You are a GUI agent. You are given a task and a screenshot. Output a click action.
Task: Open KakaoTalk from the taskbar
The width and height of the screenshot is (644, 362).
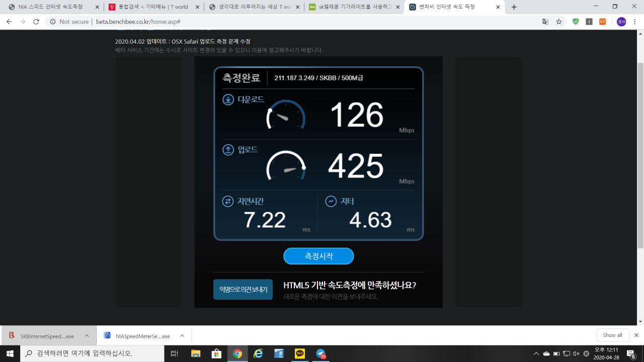coord(300,353)
